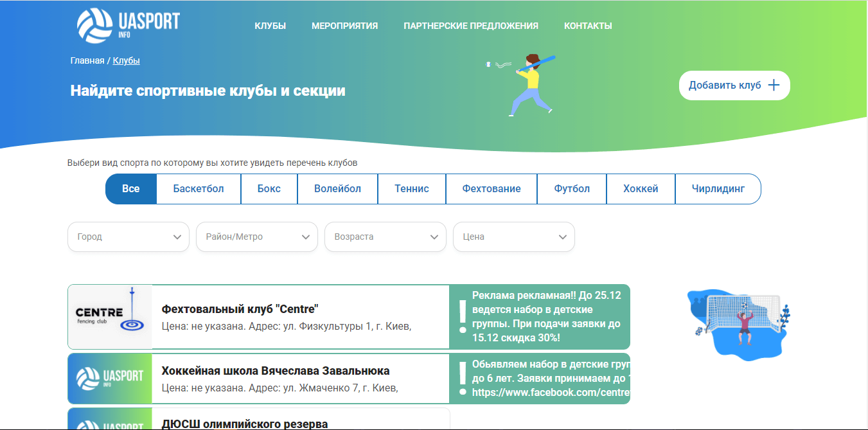
Task: Filter clubs by Фехтование
Action: [492, 189]
